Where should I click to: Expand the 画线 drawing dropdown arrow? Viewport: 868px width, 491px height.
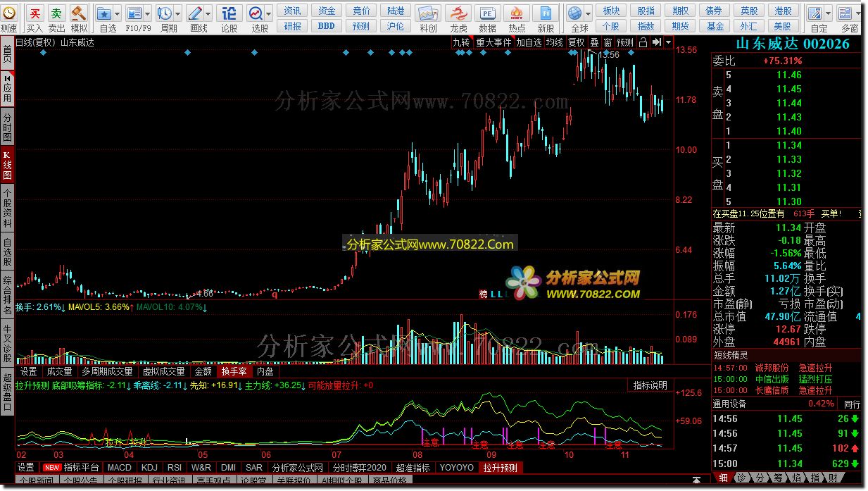pos(208,13)
